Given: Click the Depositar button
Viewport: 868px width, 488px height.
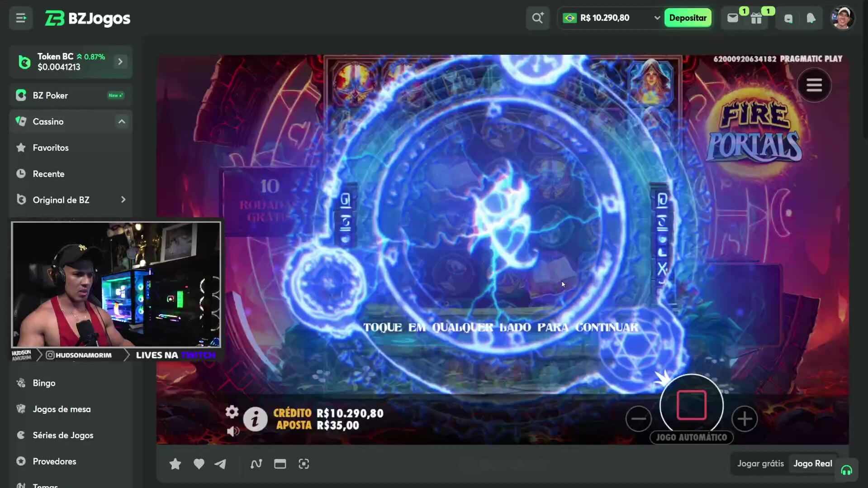Looking at the screenshot, I should click(688, 18).
